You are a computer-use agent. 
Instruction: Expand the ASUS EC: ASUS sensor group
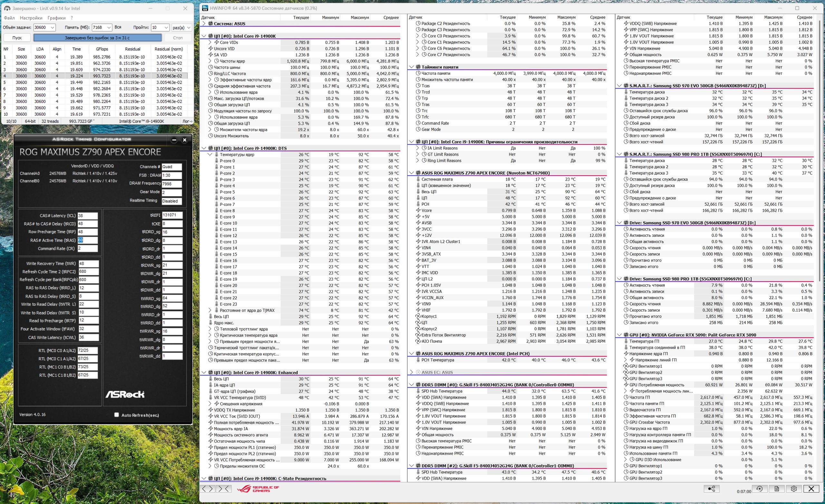click(412, 372)
